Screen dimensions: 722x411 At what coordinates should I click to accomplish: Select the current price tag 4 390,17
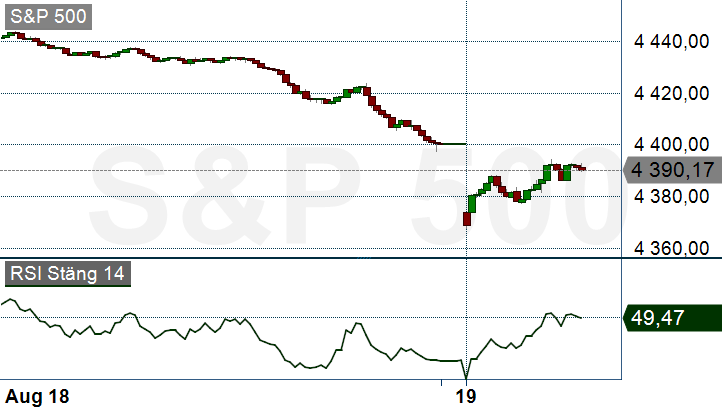(672, 170)
